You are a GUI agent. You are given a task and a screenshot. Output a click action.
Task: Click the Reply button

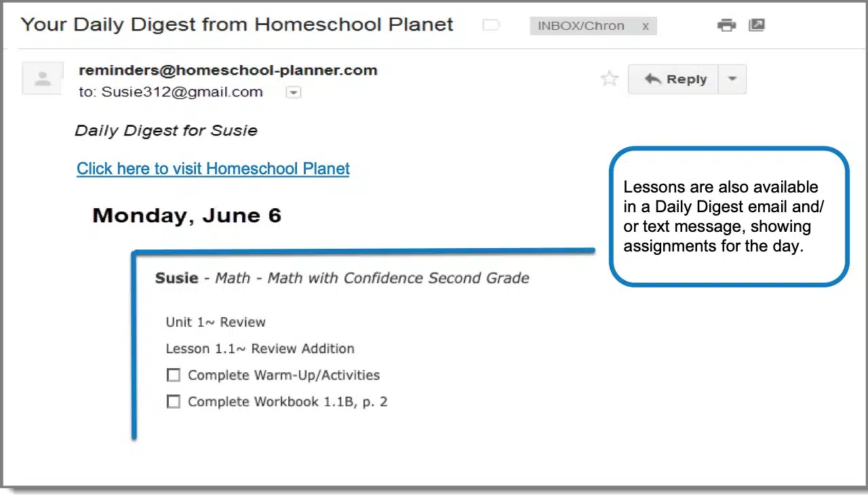tap(673, 79)
